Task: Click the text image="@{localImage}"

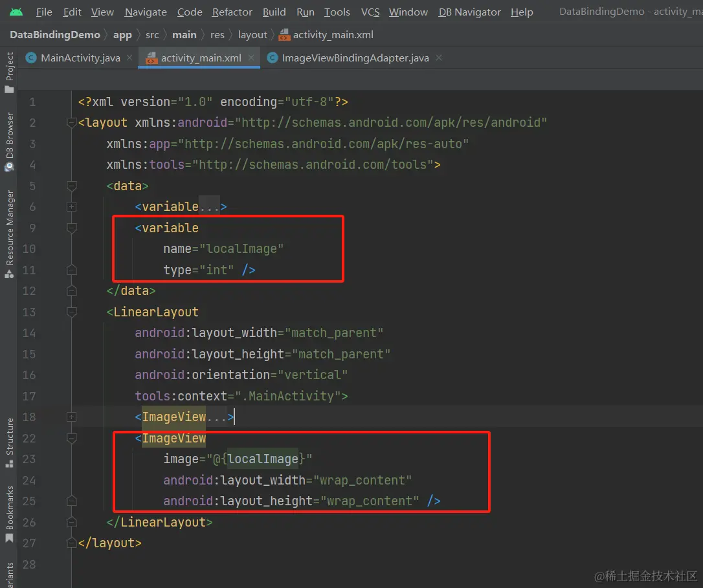Action: point(238,459)
